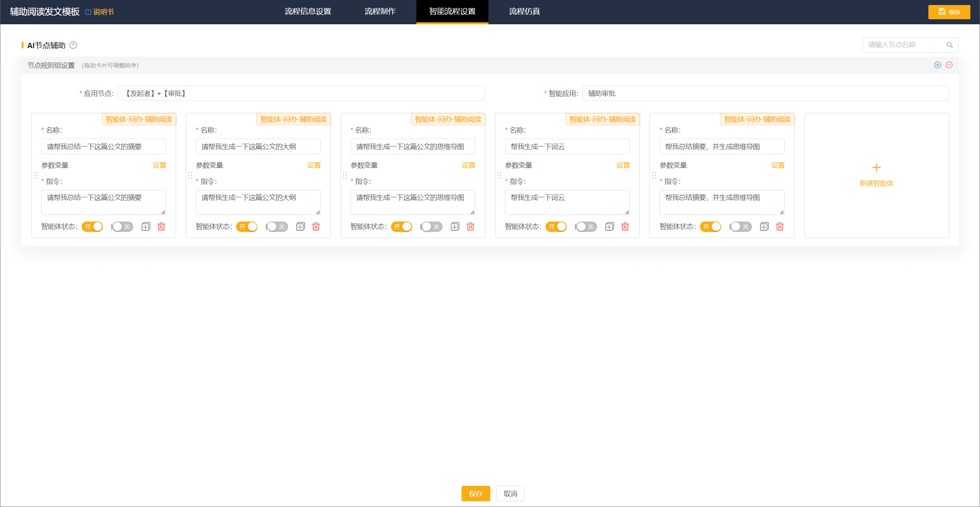Screen dimensions: 980x507
Task: Click the 辅助阅读发文模板 title text
Action: [x=45, y=12]
